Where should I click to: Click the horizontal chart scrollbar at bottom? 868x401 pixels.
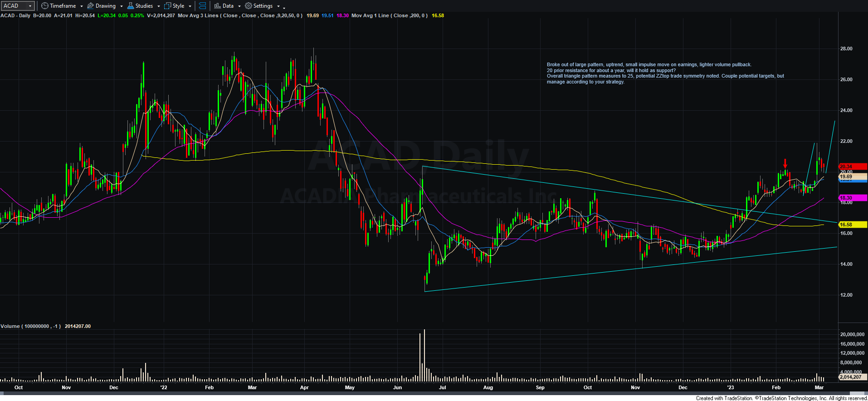pyautogui.click(x=434, y=393)
